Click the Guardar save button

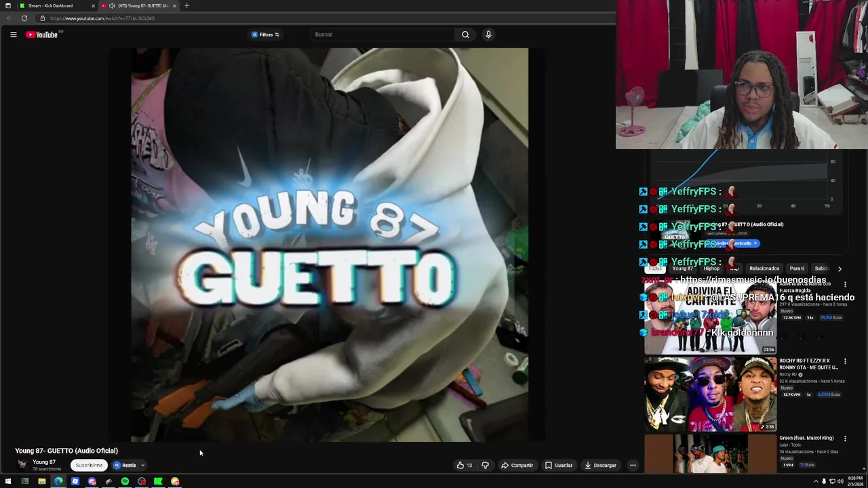click(x=559, y=466)
